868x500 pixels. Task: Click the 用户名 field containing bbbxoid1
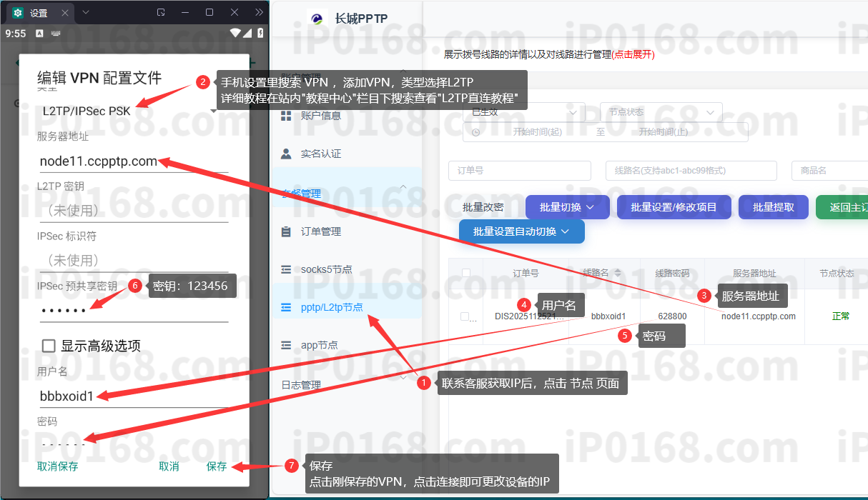click(132, 396)
